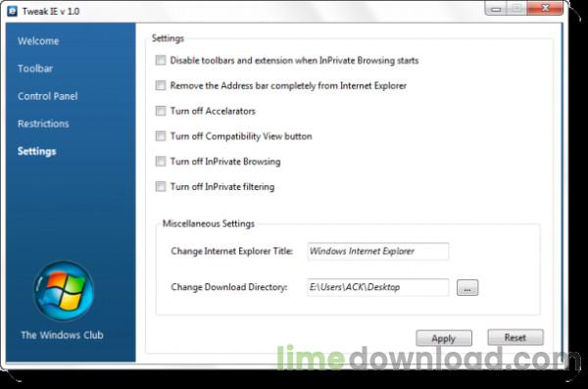Reset the settings to defaults
This screenshot has width=588, height=389.
tap(515, 337)
